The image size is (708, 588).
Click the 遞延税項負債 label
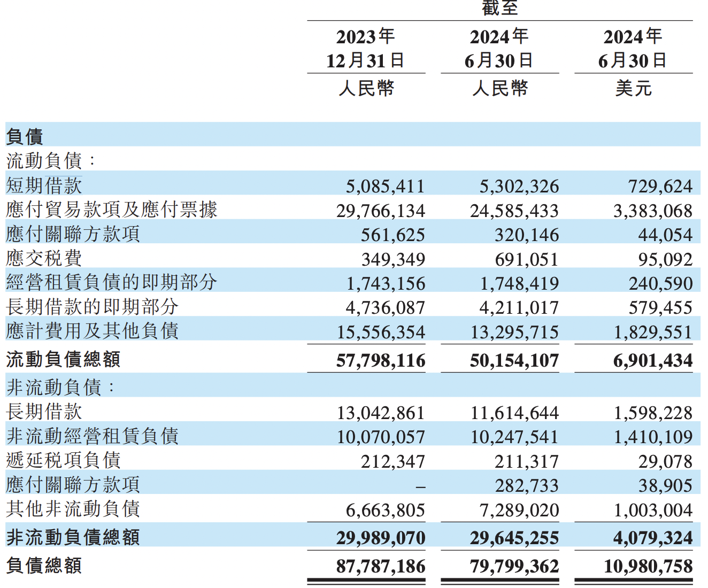[x=63, y=460]
